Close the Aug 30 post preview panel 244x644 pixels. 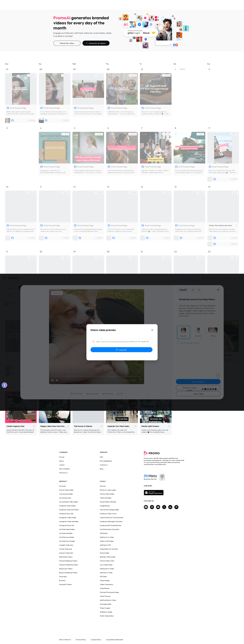[x=218, y=290]
